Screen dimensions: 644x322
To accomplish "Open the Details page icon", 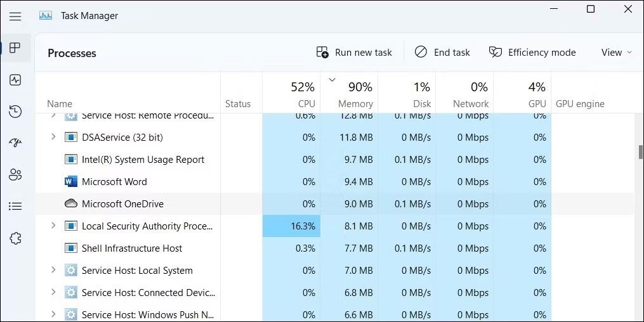I will (15, 206).
